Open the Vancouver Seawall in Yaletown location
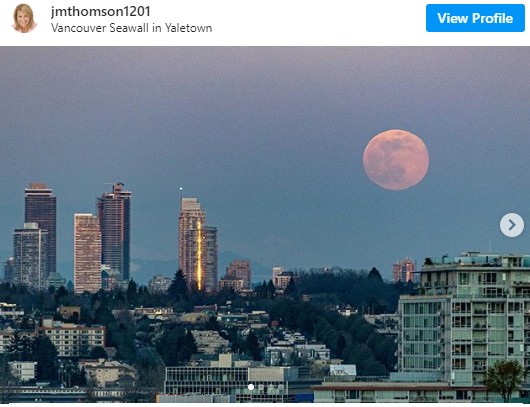The height and width of the screenshot is (407, 530). pos(131,28)
